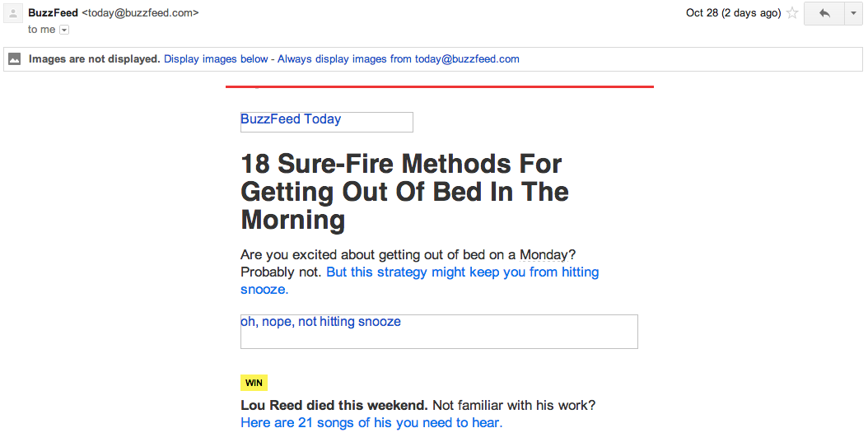Click the "snooze." link text
The height and width of the screenshot is (442, 868).
[x=264, y=290]
